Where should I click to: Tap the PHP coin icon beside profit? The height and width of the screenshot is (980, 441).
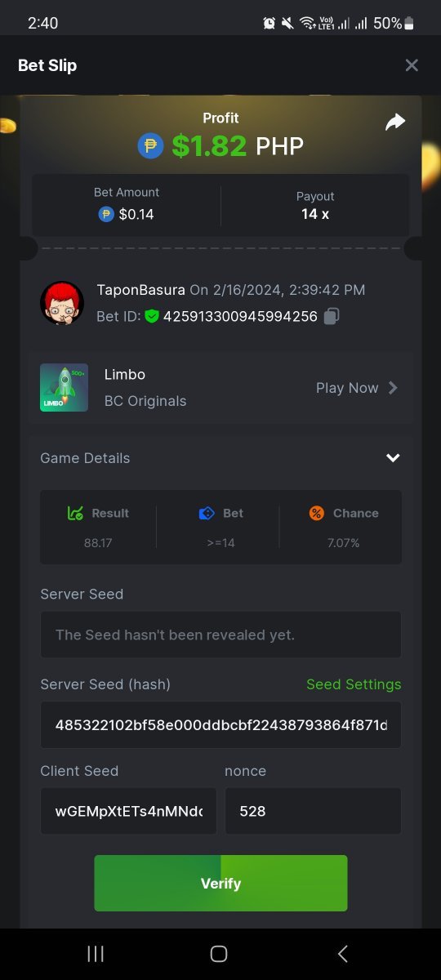tap(150, 145)
